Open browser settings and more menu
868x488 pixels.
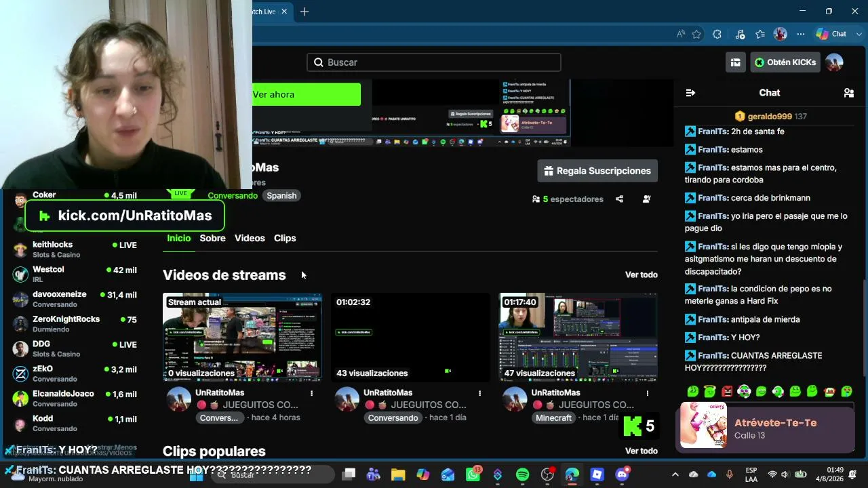pyautogui.click(x=801, y=34)
